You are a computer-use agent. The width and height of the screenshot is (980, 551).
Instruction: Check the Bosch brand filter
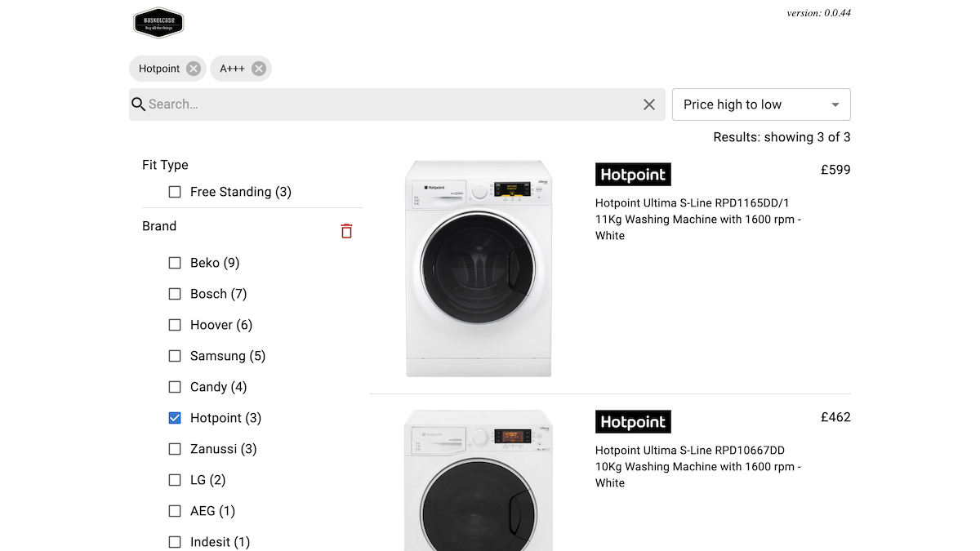175,294
